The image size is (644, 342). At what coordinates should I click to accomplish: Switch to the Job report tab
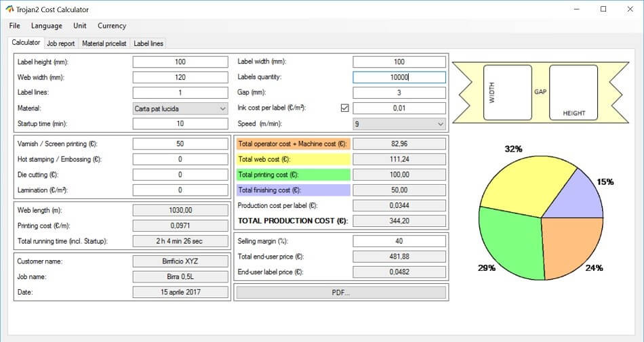(x=61, y=43)
